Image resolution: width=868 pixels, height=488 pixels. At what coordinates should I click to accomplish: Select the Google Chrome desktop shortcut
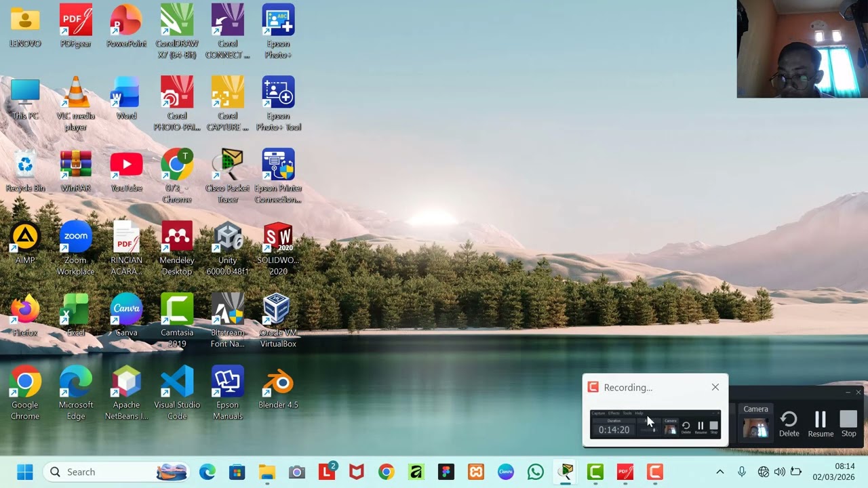[x=25, y=393]
